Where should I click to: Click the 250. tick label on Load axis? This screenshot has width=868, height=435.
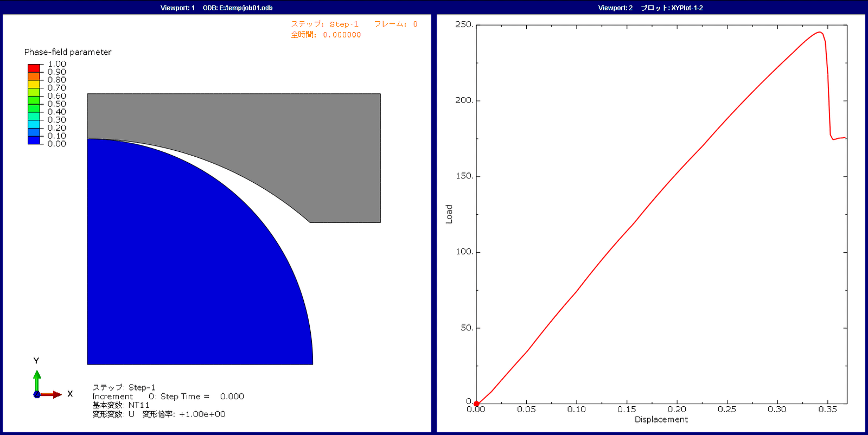click(x=464, y=24)
